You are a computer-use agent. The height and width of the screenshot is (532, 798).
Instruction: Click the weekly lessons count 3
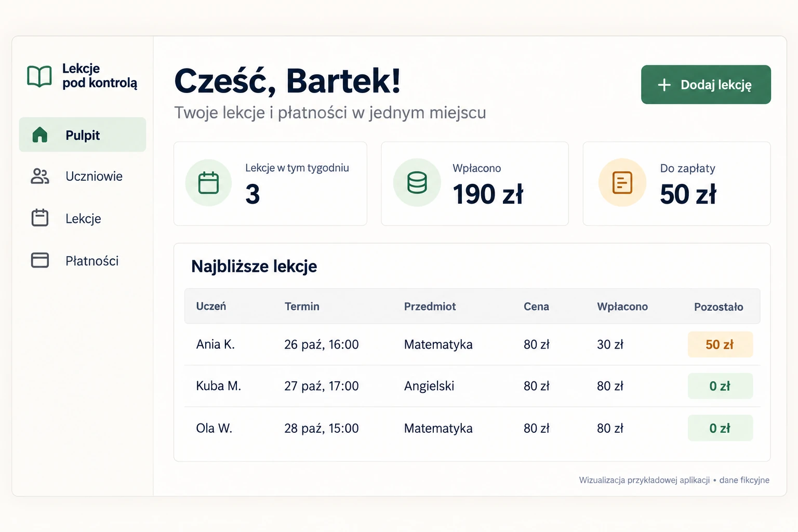252,194
